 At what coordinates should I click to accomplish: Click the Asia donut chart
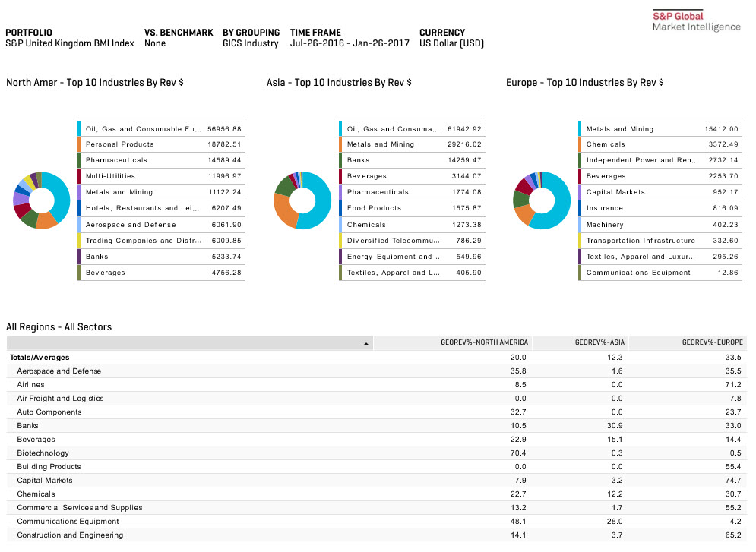302,200
